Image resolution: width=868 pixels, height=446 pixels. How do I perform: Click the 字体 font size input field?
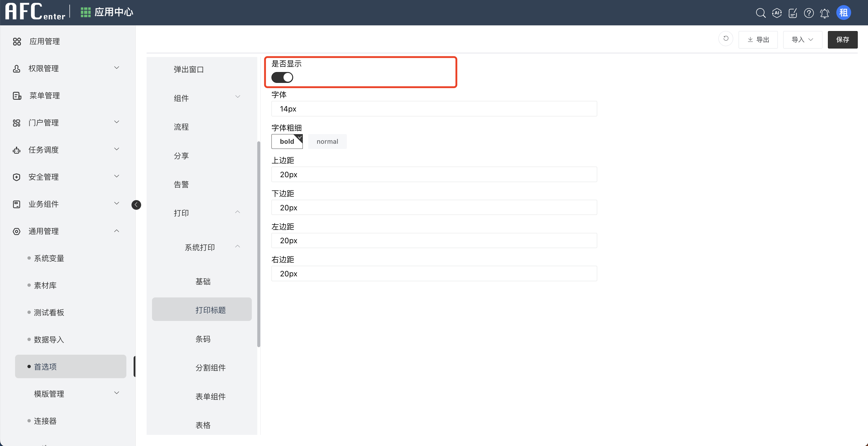(x=434, y=109)
